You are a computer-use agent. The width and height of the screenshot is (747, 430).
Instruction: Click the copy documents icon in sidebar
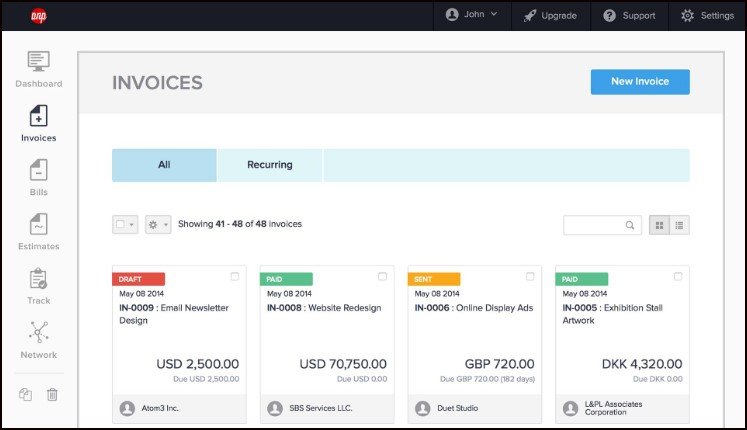[x=25, y=394]
